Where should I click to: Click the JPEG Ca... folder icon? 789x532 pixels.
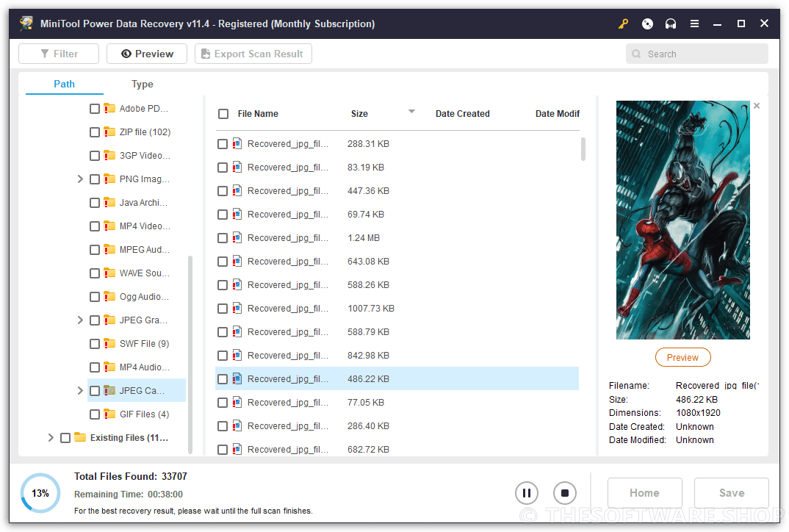[109, 390]
